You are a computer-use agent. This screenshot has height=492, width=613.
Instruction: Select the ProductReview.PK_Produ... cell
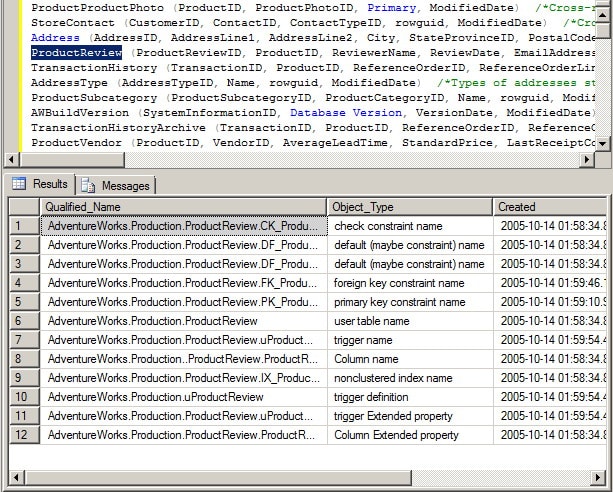184,302
